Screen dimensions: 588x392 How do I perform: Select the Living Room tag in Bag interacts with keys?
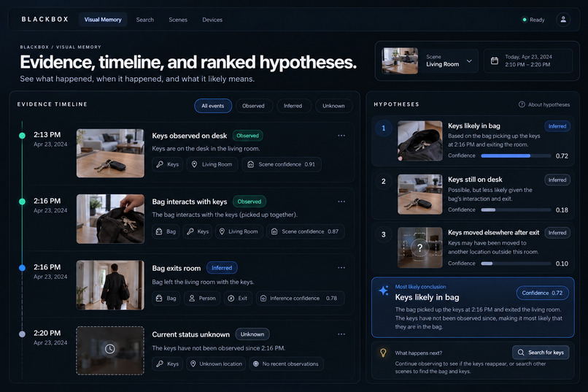[x=239, y=231]
